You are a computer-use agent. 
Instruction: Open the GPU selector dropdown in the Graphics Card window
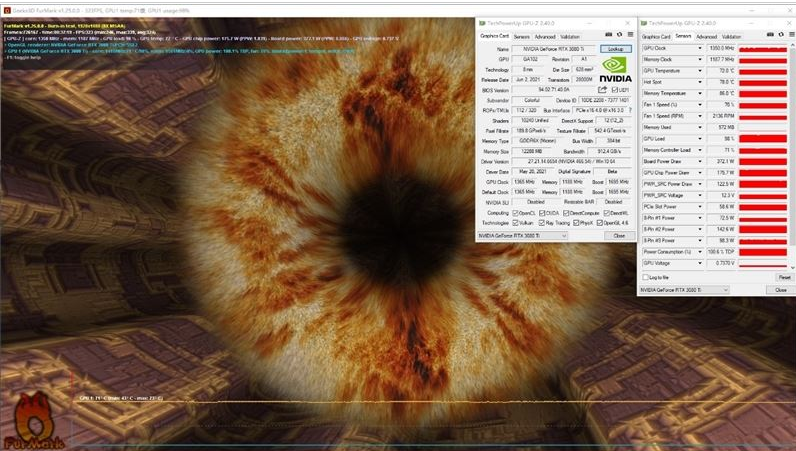(540, 236)
